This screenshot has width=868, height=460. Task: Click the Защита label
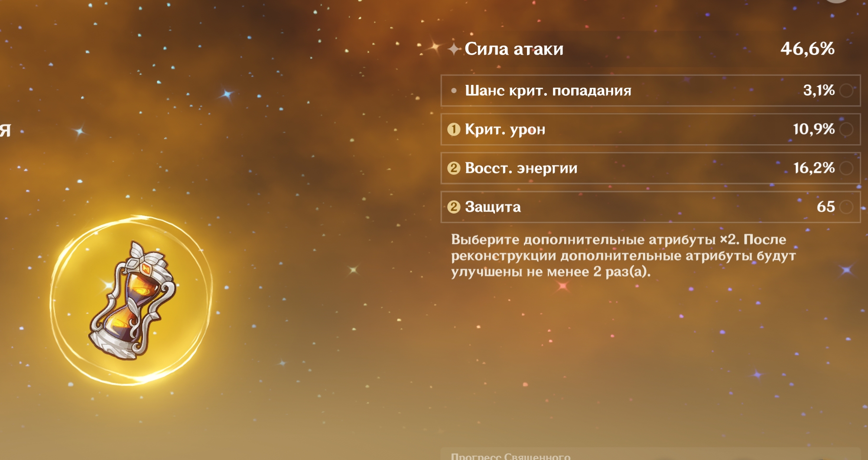pyautogui.click(x=493, y=207)
